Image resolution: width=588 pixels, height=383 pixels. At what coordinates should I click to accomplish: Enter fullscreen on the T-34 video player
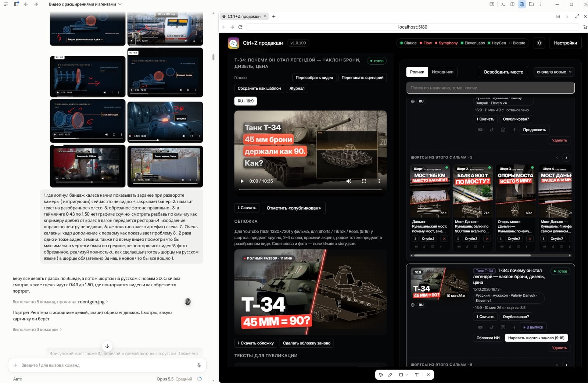(x=364, y=181)
